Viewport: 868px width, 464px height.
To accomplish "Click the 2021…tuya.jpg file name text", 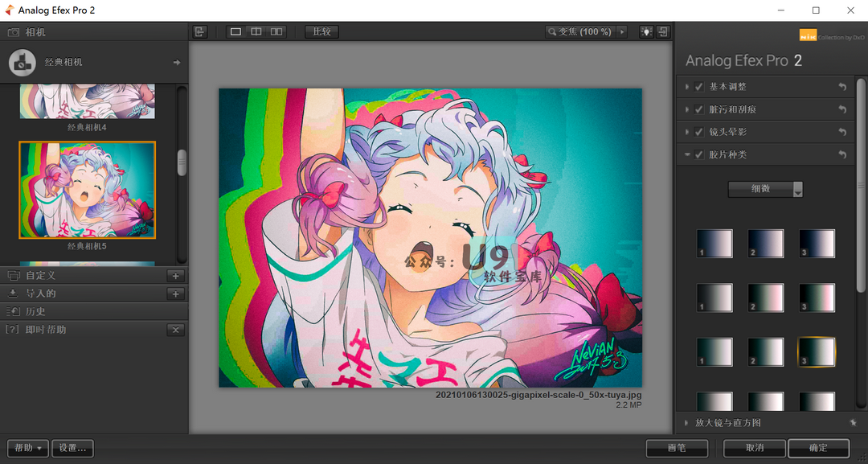I will tap(538, 396).
